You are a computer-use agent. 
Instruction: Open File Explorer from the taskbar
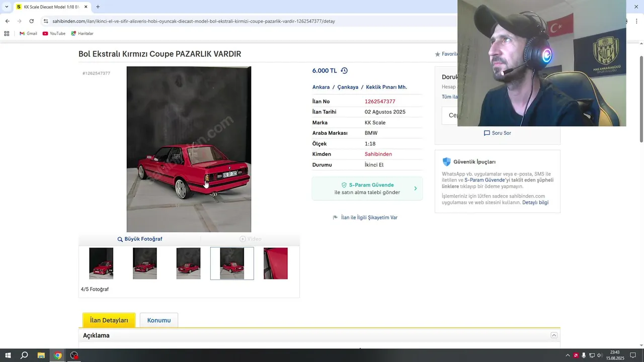(41, 355)
